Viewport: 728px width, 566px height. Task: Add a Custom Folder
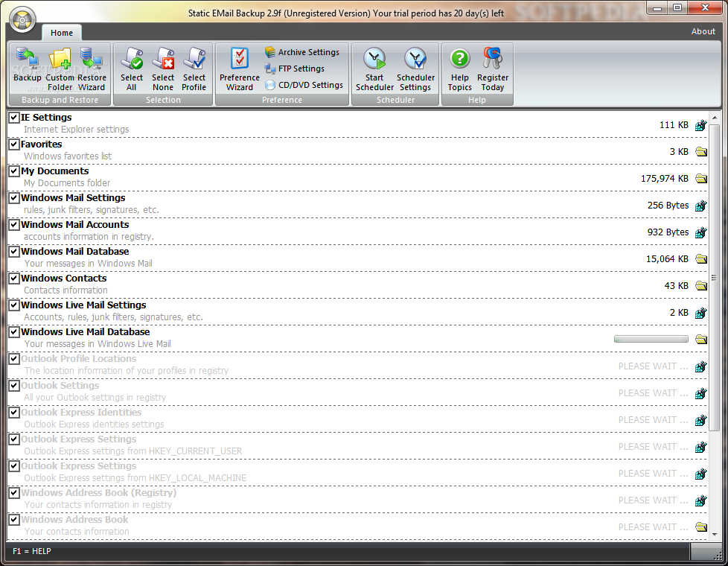pyautogui.click(x=60, y=69)
